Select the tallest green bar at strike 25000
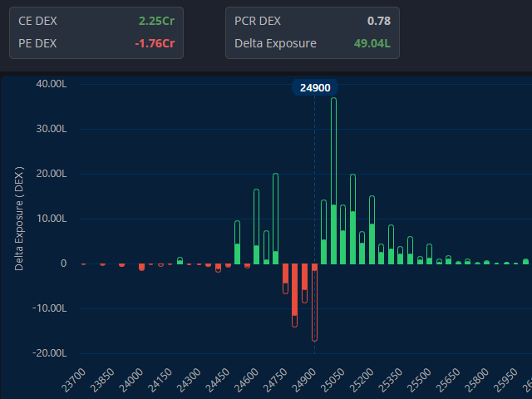Image resolution: width=532 pixels, height=399 pixels. click(333, 183)
